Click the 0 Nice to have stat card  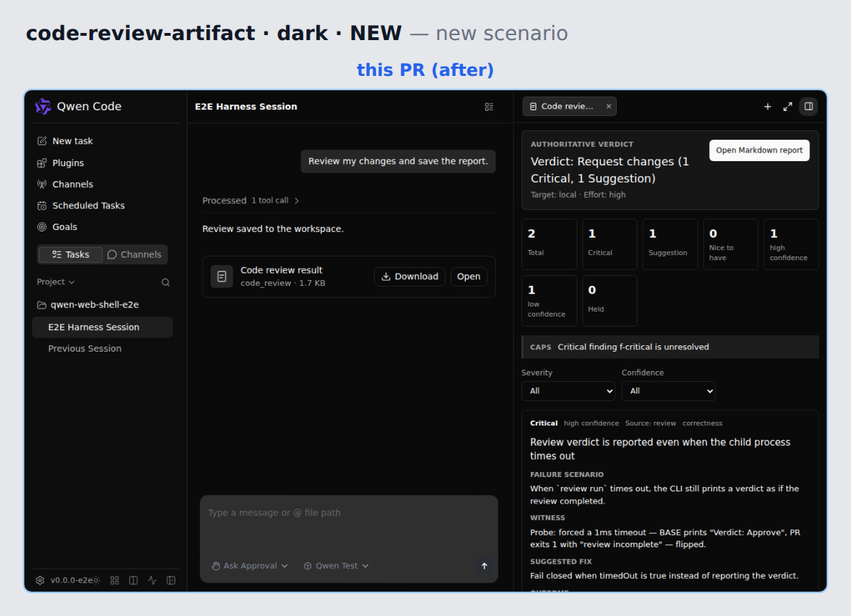pyautogui.click(x=731, y=244)
